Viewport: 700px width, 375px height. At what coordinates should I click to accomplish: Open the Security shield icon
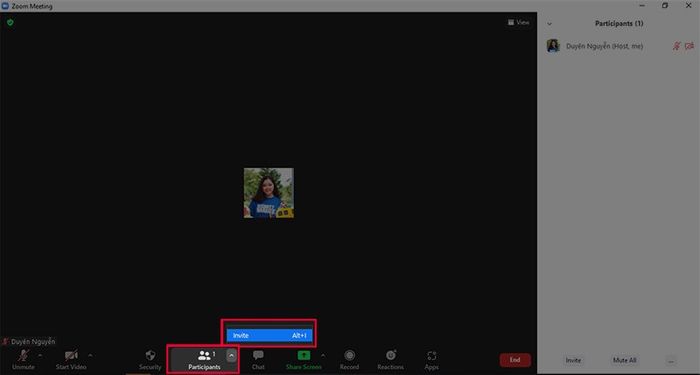pyautogui.click(x=150, y=356)
